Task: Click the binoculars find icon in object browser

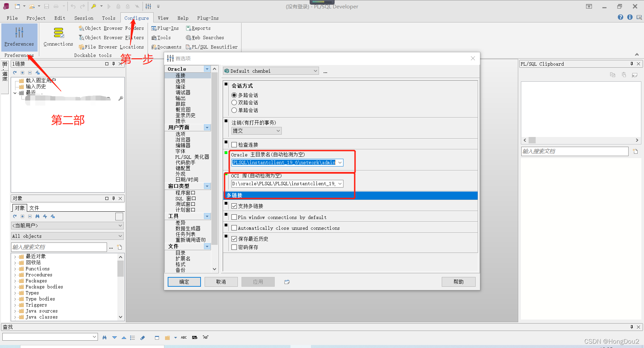Action: 37,216
